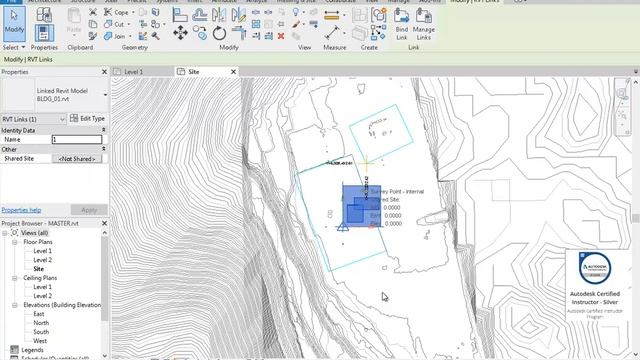Select the Offset tool
This screenshot has width=640, height=360.
200,15
